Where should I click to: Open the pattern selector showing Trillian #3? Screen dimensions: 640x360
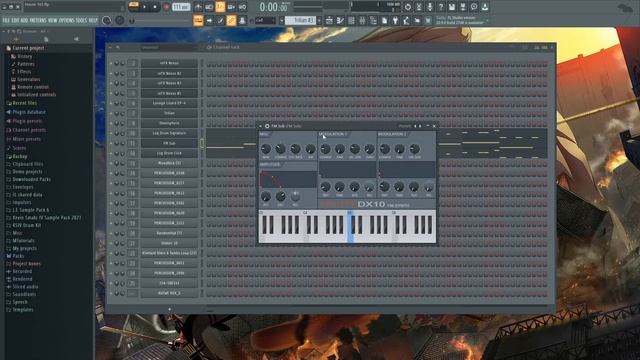click(x=301, y=20)
